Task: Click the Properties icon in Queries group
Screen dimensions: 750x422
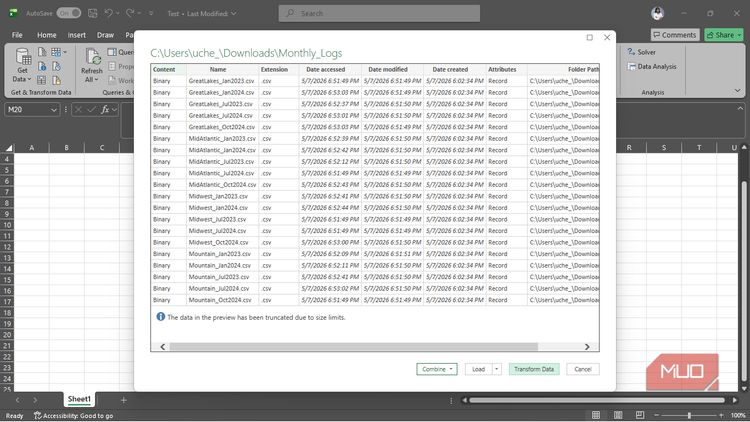Action: pyautogui.click(x=112, y=66)
